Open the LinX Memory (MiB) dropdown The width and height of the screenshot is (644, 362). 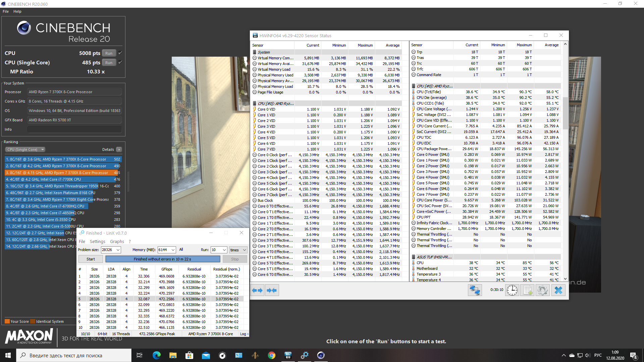(173, 250)
